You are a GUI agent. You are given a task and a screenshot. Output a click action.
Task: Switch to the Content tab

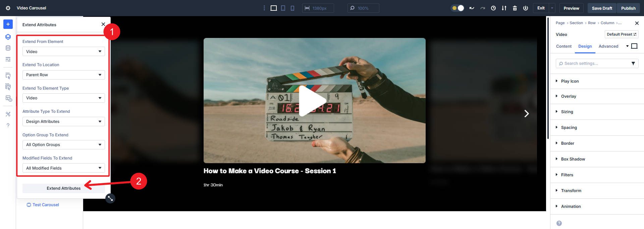click(563, 46)
